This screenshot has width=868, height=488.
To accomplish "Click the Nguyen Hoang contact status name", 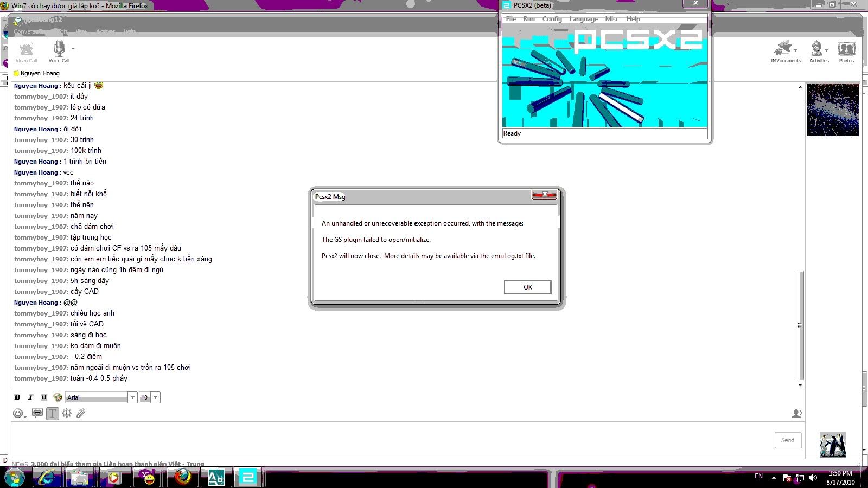I will 40,73.
